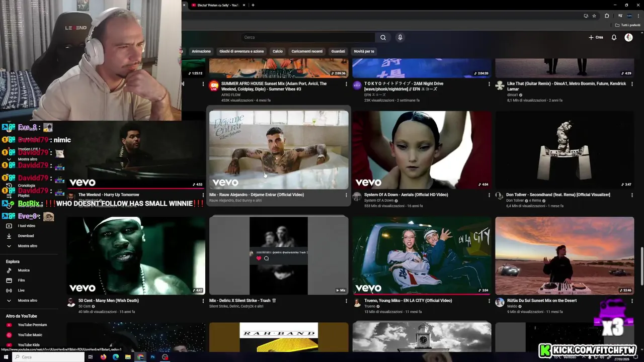Launch Firefox from the taskbar

coord(103,357)
